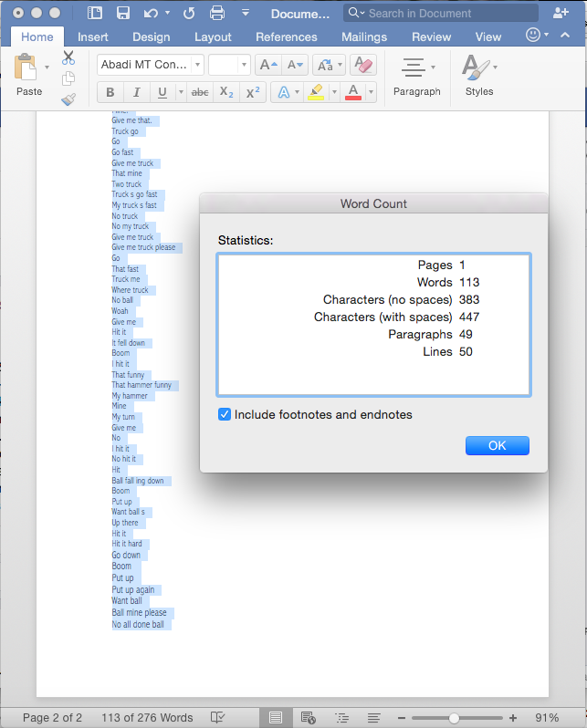The height and width of the screenshot is (728, 587).
Task: Toggle bold formatting
Action: click(110, 92)
